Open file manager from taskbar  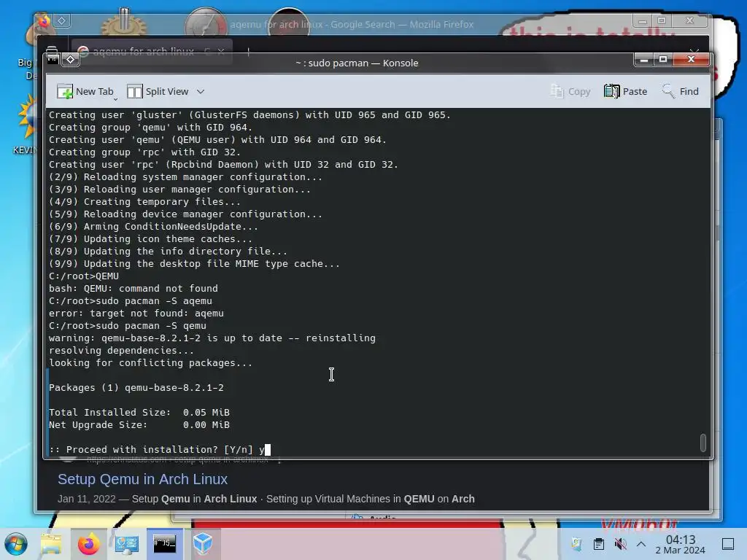(x=51, y=544)
